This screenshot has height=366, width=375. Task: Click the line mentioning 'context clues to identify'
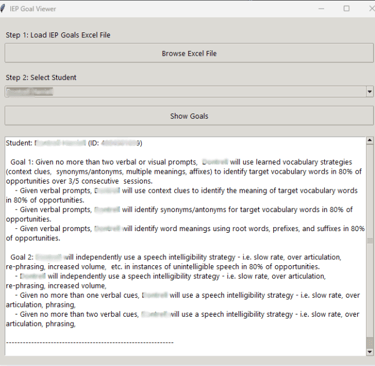coord(186,191)
